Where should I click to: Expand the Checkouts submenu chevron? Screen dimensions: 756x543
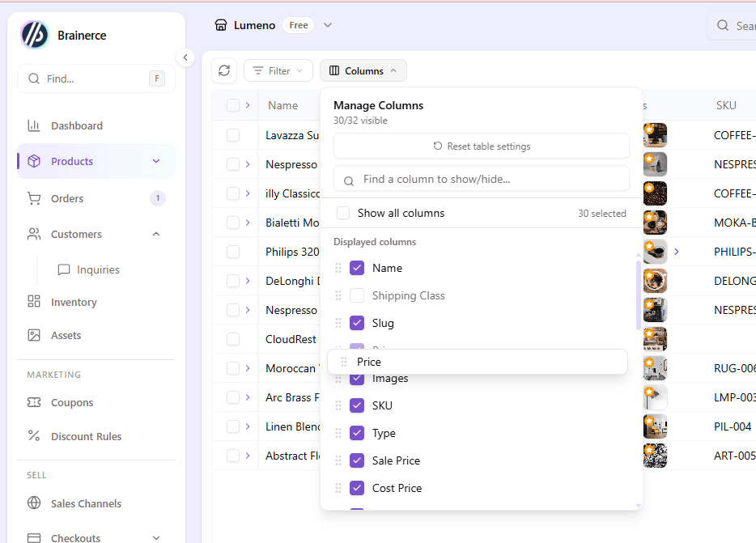point(156,537)
